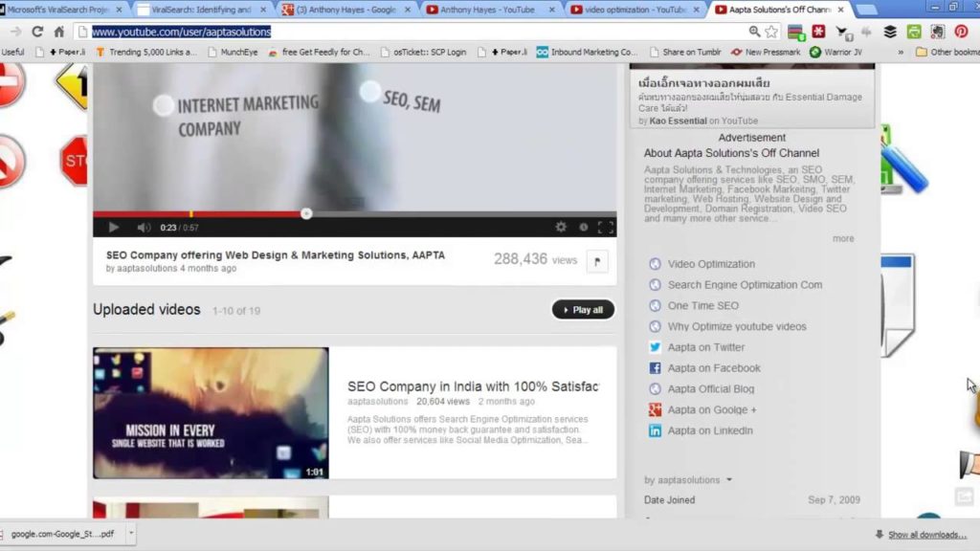Image resolution: width=980 pixels, height=551 pixels.
Task: Open Why Optimize youtube videos link
Action: click(737, 327)
